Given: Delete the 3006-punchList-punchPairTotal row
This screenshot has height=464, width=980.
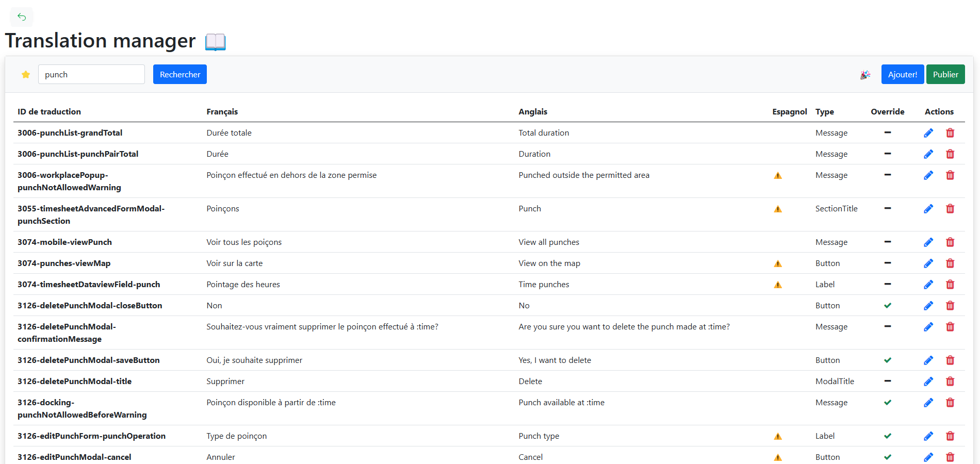Looking at the screenshot, I should [950, 154].
